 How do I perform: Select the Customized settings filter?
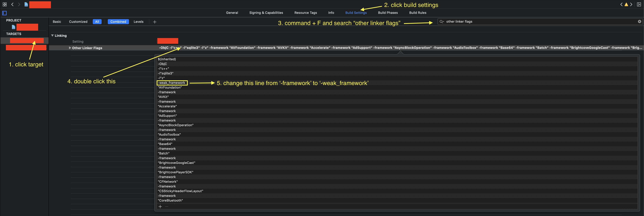(x=78, y=22)
